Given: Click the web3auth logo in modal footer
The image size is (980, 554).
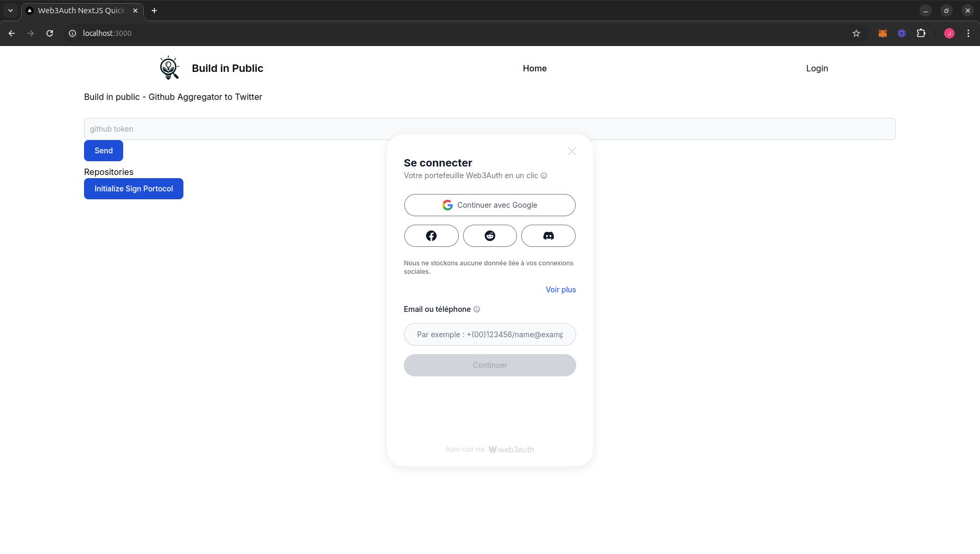Looking at the screenshot, I should [x=511, y=449].
